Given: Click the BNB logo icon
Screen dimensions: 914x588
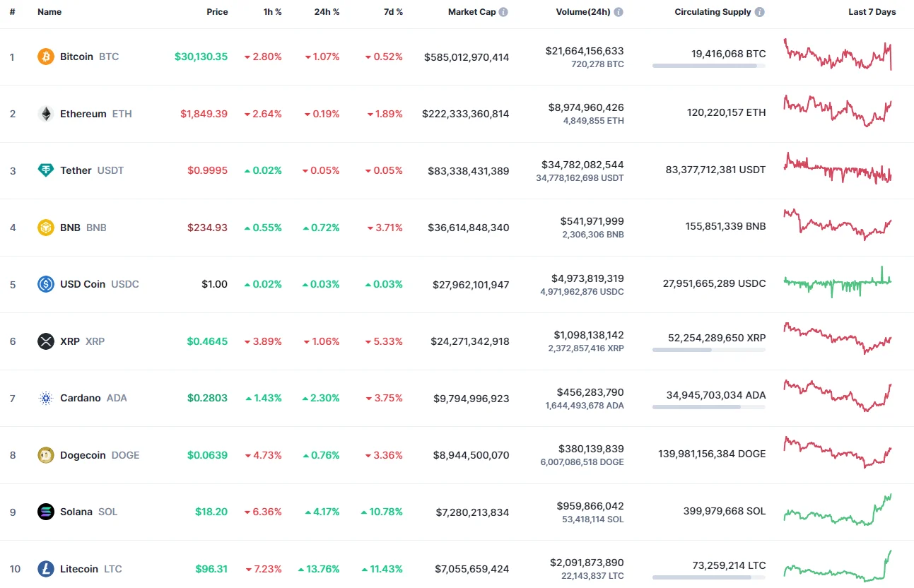Looking at the screenshot, I should pos(45,228).
